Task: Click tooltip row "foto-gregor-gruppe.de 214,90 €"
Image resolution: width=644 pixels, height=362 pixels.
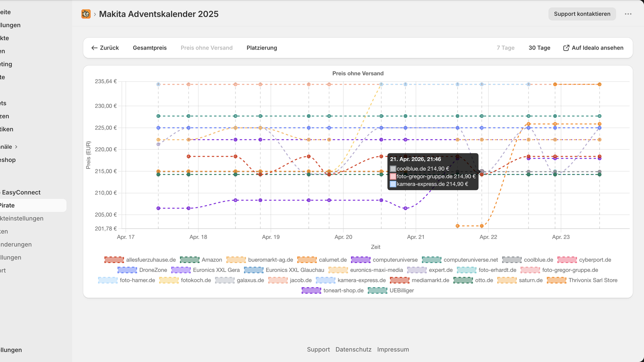Action: point(433,176)
